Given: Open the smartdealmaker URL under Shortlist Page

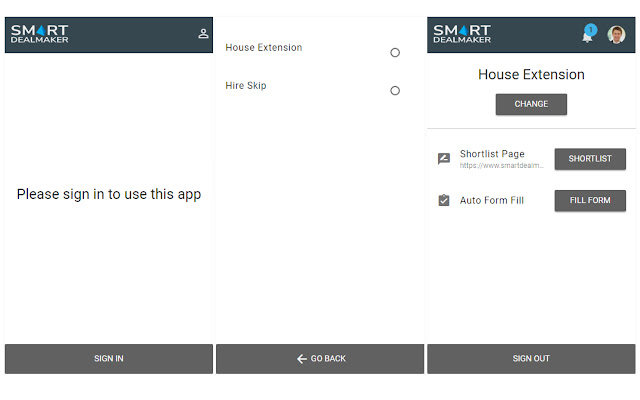Looking at the screenshot, I should (x=501, y=166).
